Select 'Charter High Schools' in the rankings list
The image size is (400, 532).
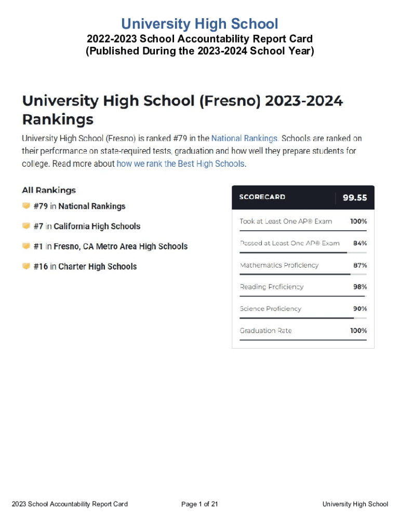(98, 267)
